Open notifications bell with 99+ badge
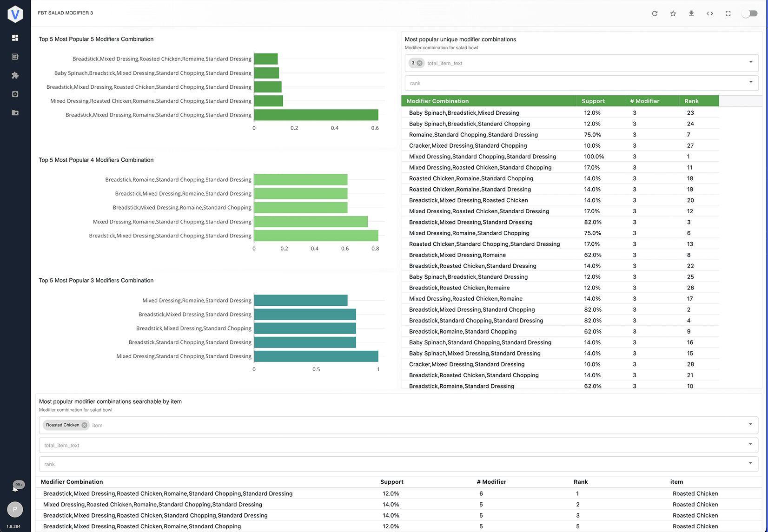Viewport: 768px width, 532px height. click(x=16, y=487)
